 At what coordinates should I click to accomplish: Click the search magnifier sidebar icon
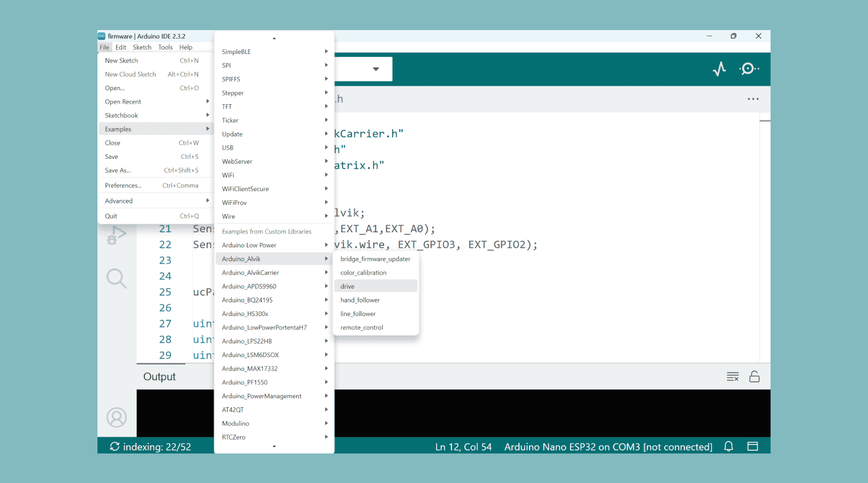tap(116, 278)
